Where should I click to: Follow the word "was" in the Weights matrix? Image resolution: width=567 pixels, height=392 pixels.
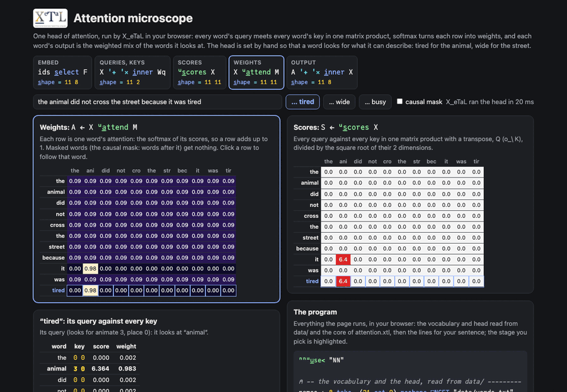pyautogui.click(x=59, y=279)
